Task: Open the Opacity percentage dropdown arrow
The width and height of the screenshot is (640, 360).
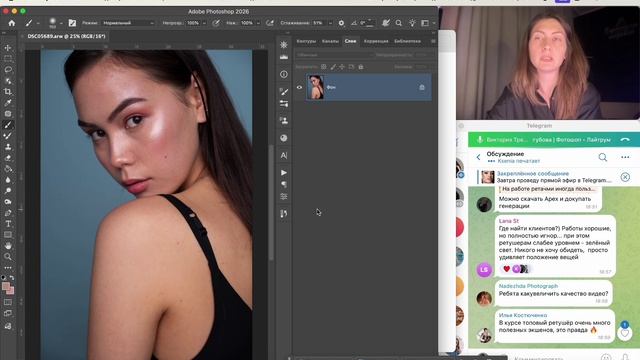Action: click(x=204, y=24)
